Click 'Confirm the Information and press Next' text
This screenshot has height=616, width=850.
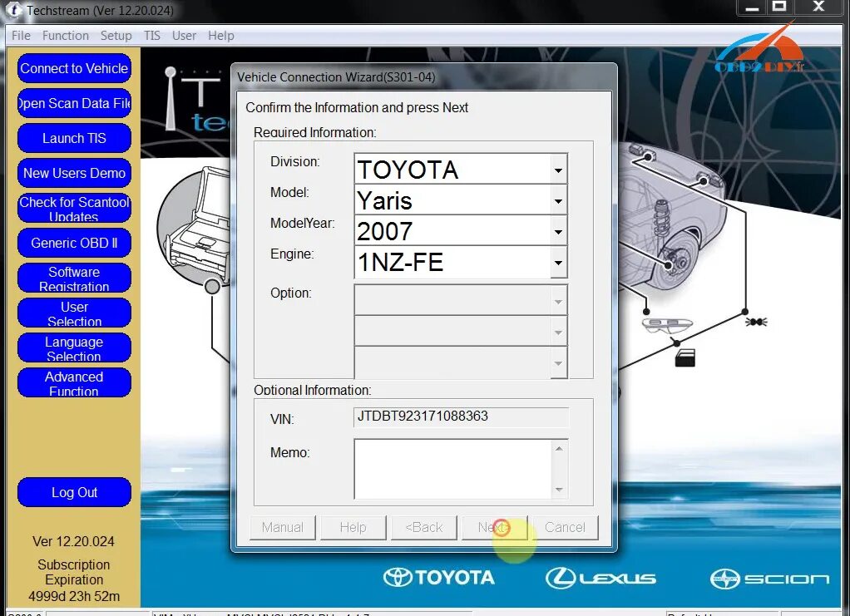pos(357,108)
